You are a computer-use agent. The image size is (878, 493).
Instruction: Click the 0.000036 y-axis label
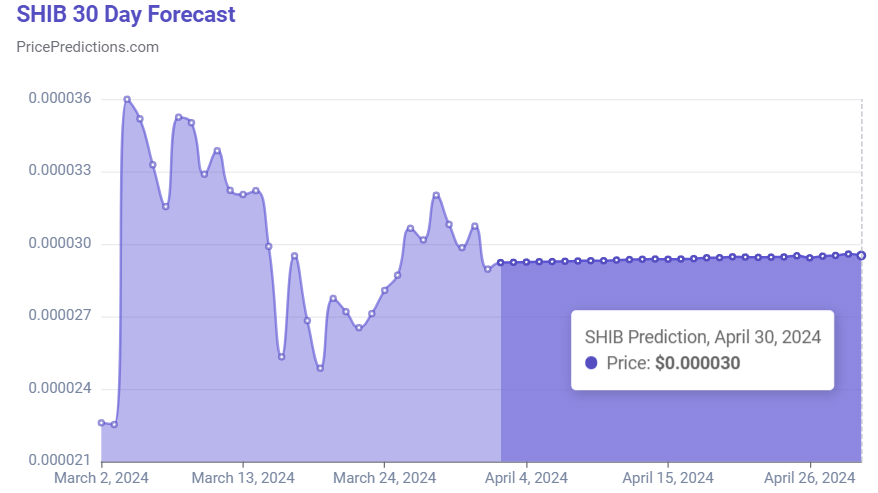click(60, 99)
